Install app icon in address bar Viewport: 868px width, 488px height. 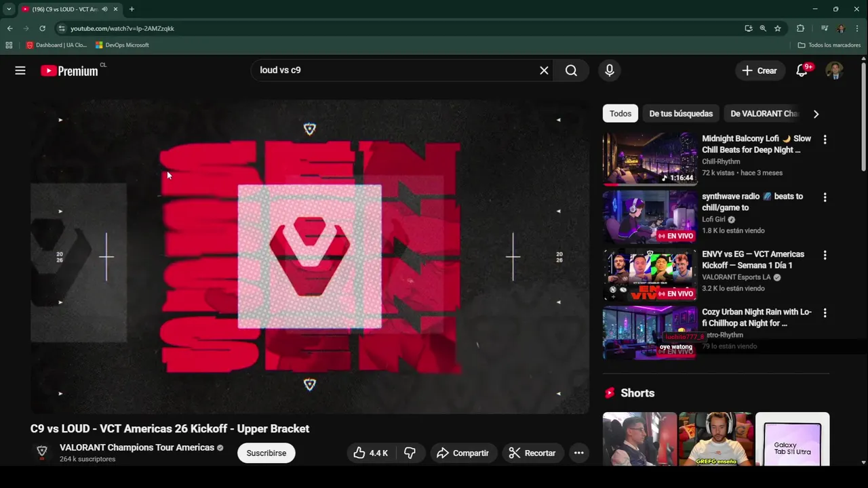[x=748, y=28]
